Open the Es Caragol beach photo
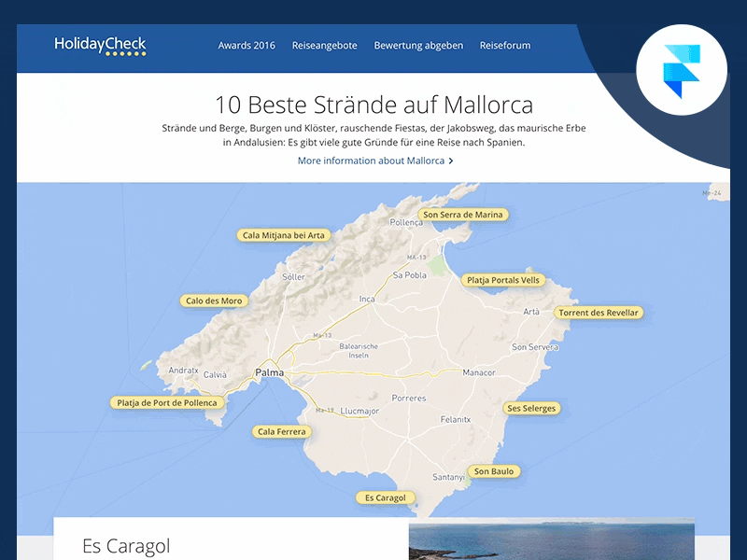The width and height of the screenshot is (747, 560). tap(551, 539)
